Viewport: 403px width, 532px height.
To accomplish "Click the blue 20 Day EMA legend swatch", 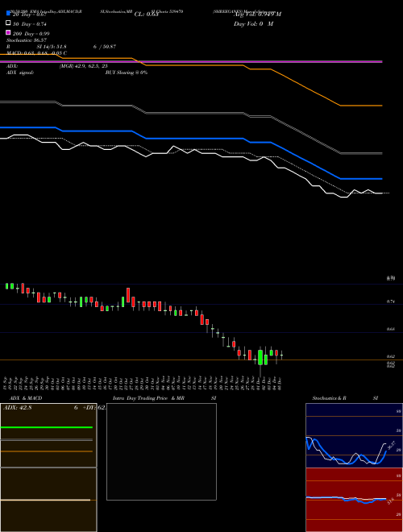I will coord(8,13).
